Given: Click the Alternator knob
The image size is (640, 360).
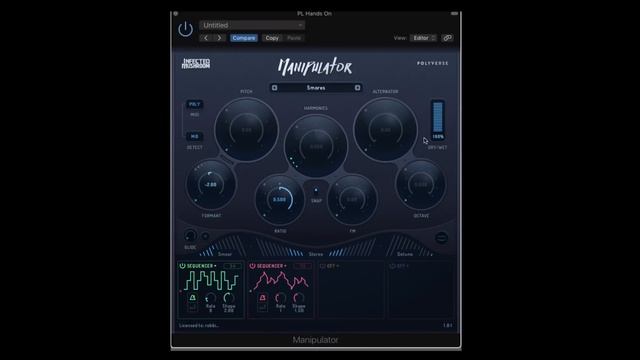Looking at the screenshot, I should (x=385, y=130).
